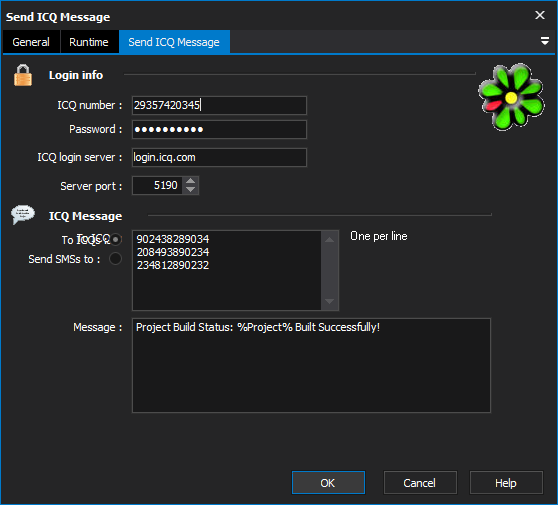
Task: Click recipients list scroll down arrow
Action: coord(330,301)
